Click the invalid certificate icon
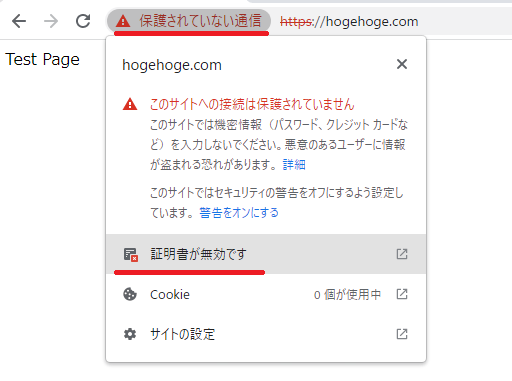Viewport: 512px width, 381px height. (x=130, y=254)
